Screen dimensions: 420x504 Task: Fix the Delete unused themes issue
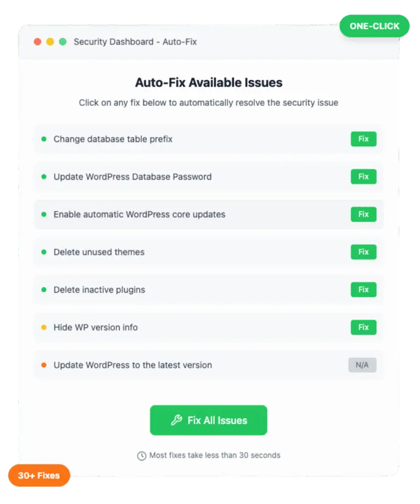tap(363, 252)
